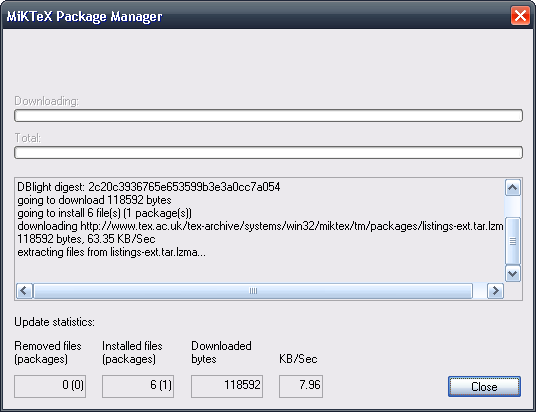The height and width of the screenshot is (412, 536).
Task: Click 'going to download 118592 bytes' line
Action: [x=94, y=200]
